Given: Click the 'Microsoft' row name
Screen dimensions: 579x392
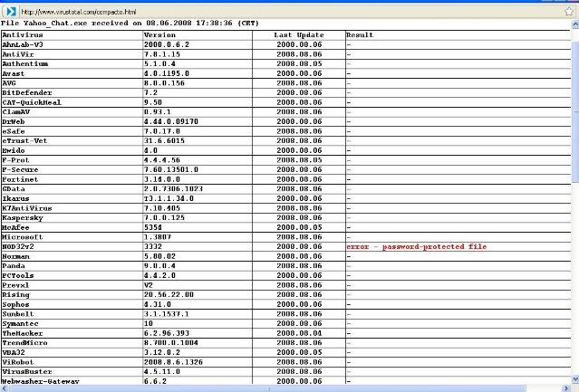Looking at the screenshot, I should 23,237.
